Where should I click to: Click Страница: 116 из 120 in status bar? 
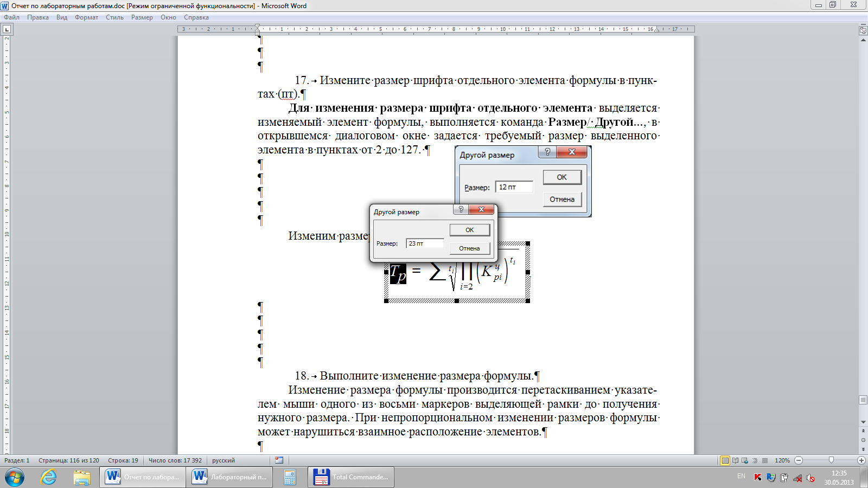point(69,460)
